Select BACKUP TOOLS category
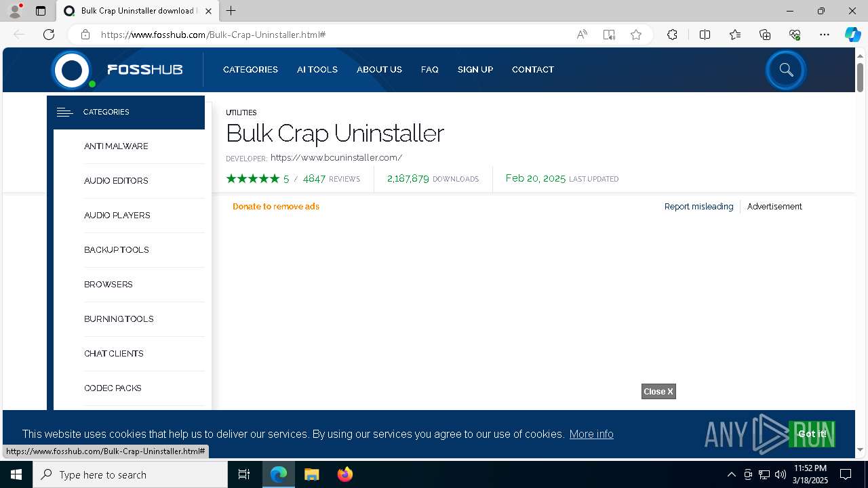The image size is (868, 488). [117, 250]
